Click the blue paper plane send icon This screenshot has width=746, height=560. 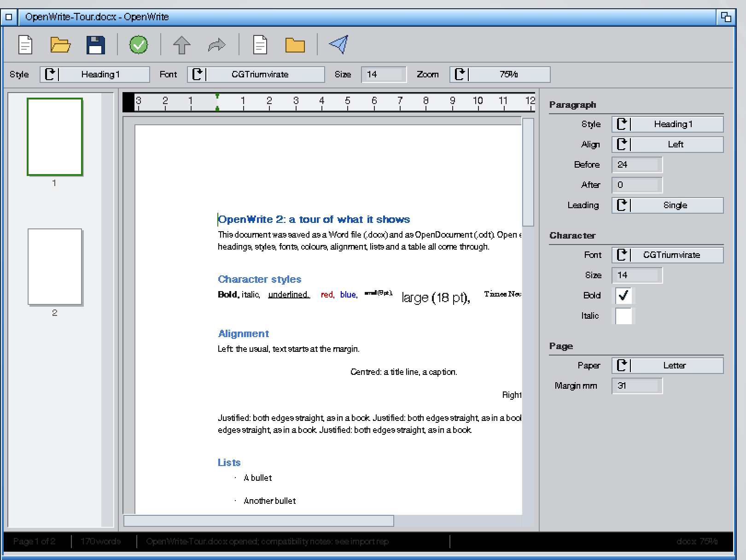[338, 45]
